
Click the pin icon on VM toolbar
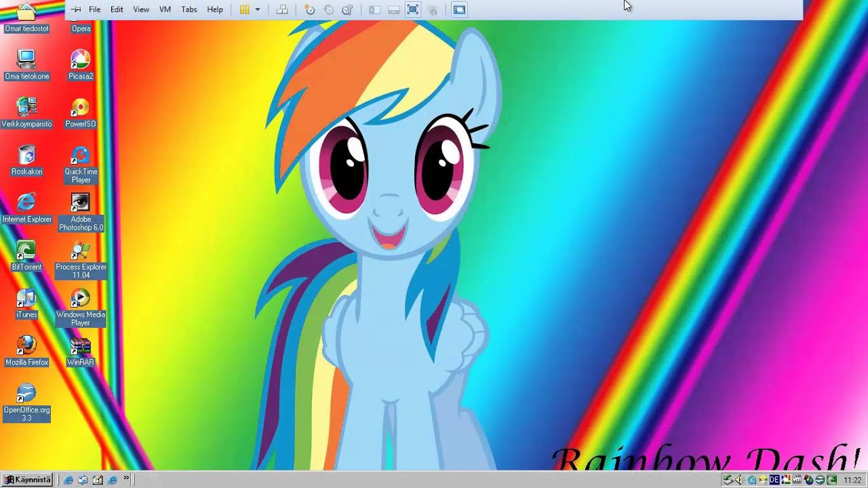coord(76,9)
